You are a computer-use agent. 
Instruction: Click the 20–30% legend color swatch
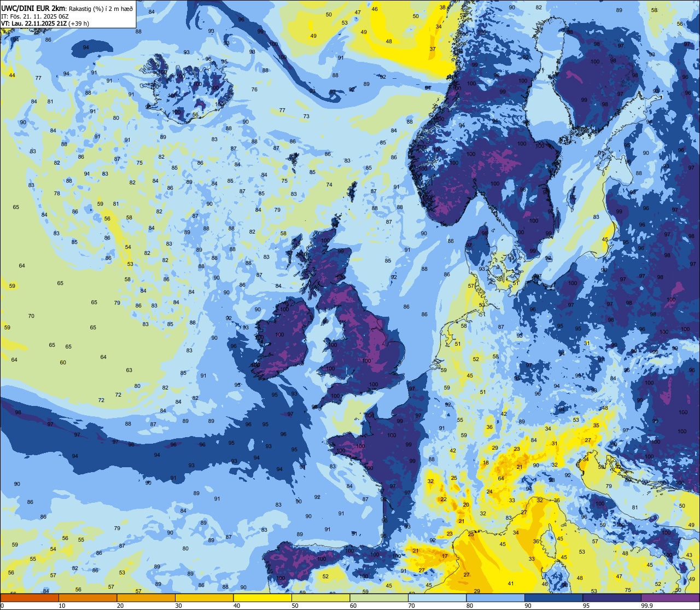pyautogui.click(x=146, y=597)
